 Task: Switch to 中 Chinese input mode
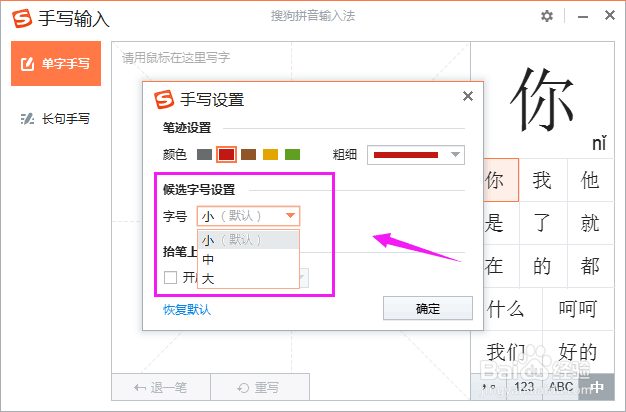coord(597,387)
